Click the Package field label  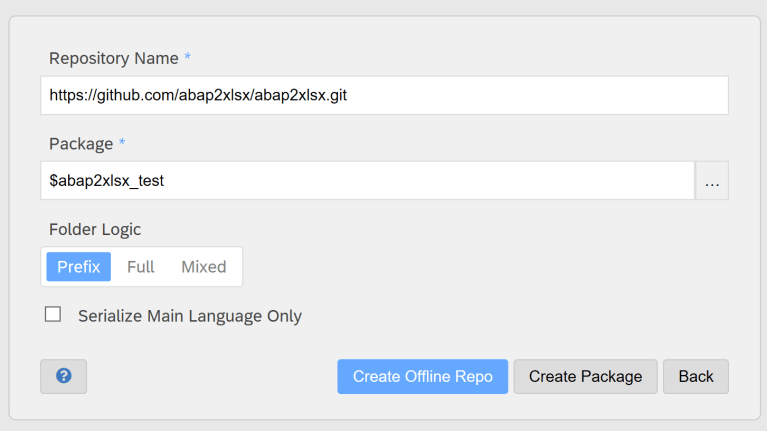click(81, 144)
